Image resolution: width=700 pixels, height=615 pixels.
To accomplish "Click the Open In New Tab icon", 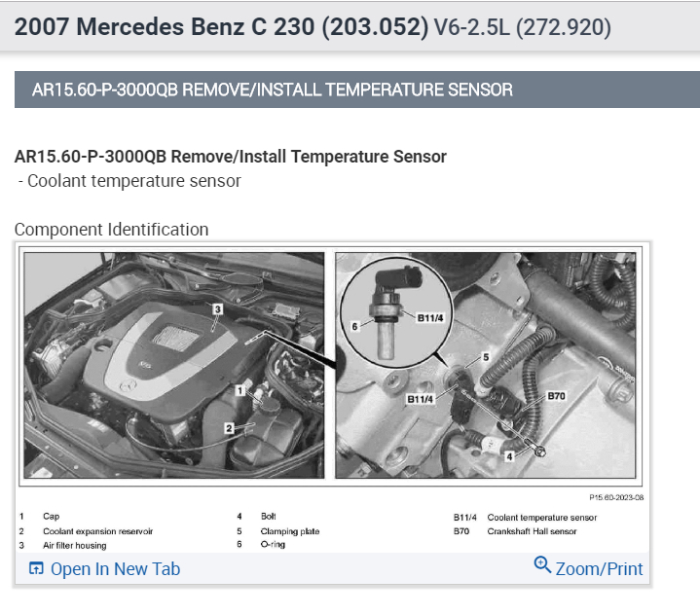I will 37,569.
